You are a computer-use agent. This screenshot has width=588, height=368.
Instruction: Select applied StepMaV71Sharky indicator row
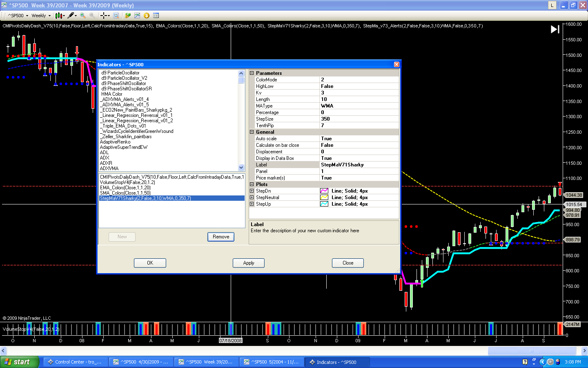pyautogui.click(x=172, y=198)
